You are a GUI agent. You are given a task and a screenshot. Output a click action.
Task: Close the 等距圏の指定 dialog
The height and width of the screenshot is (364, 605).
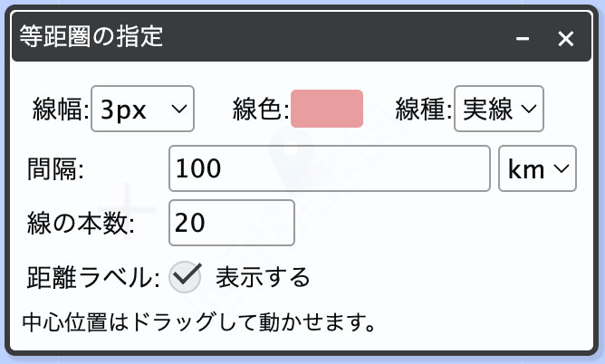[x=566, y=39]
